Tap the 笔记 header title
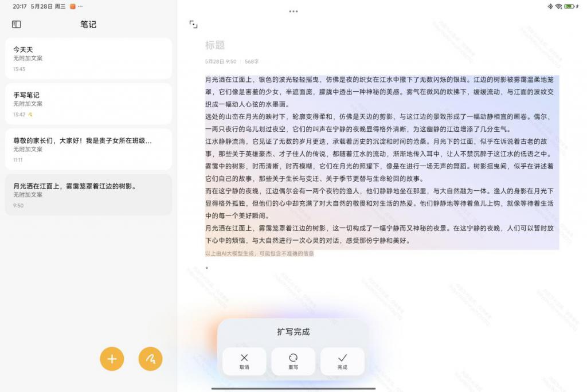 click(x=88, y=24)
